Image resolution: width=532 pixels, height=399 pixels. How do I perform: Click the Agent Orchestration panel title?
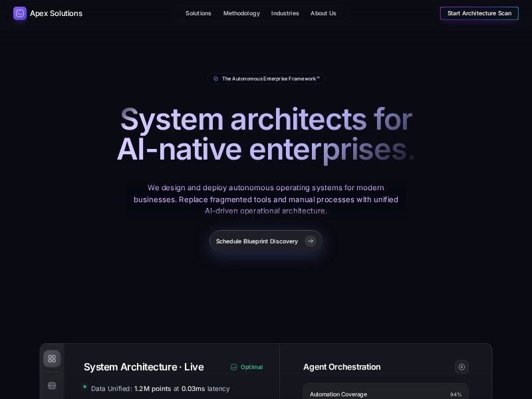(x=342, y=367)
